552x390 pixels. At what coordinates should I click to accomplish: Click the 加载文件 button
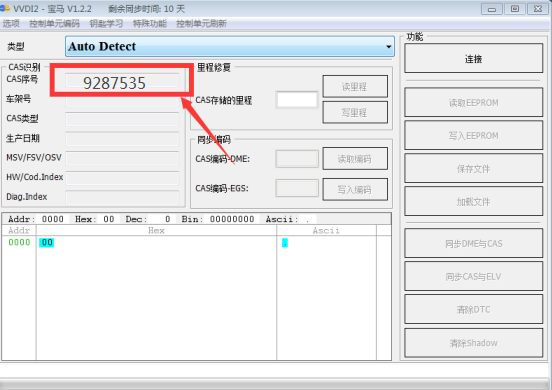pyautogui.click(x=473, y=202)
